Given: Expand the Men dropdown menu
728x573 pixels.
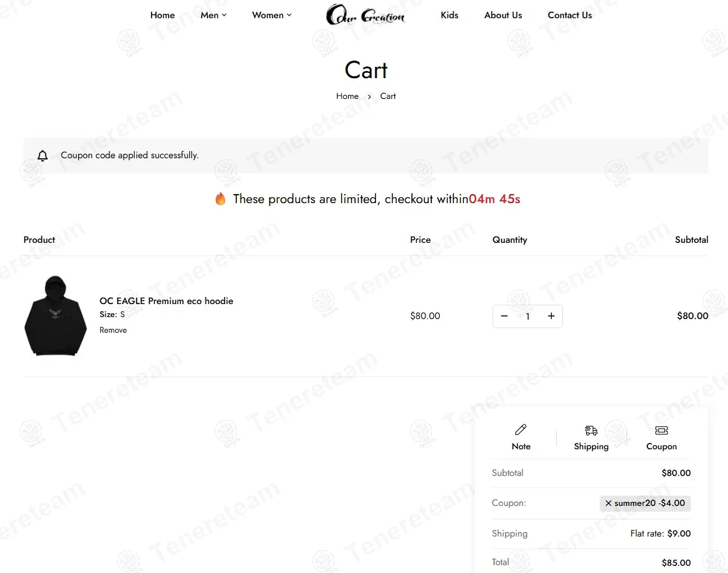Looking at the screenshot, I should (213, 15).
